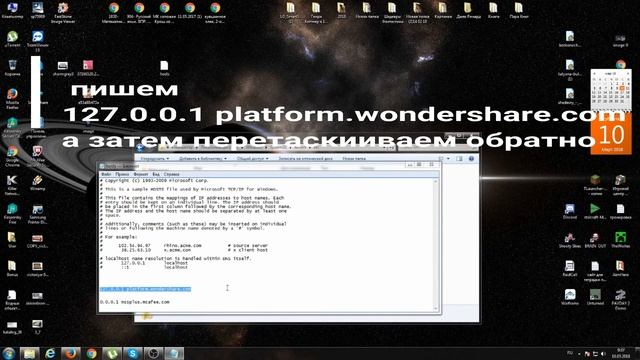Expand the Общий доступ dropdown in Explorer

click(252, 158)
